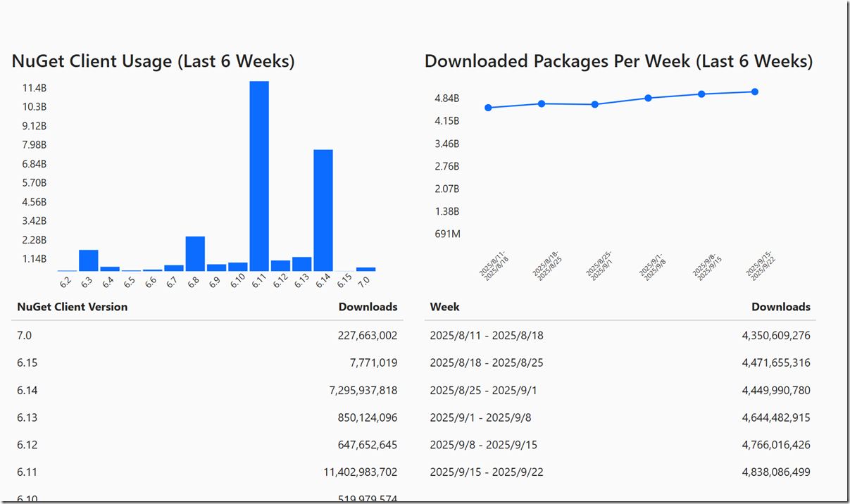Click the tallest bar for version 6.11
Viewport: 850px width, 504px height.
pyautogui.click(x=259, y=176)
